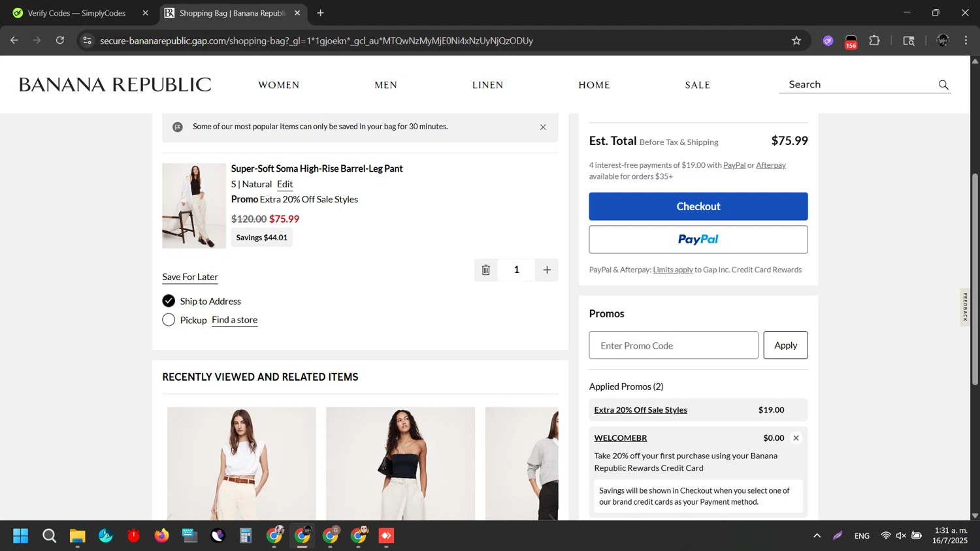Open black strapless top related item
The image size is (980, 551).
coord(400,464)
